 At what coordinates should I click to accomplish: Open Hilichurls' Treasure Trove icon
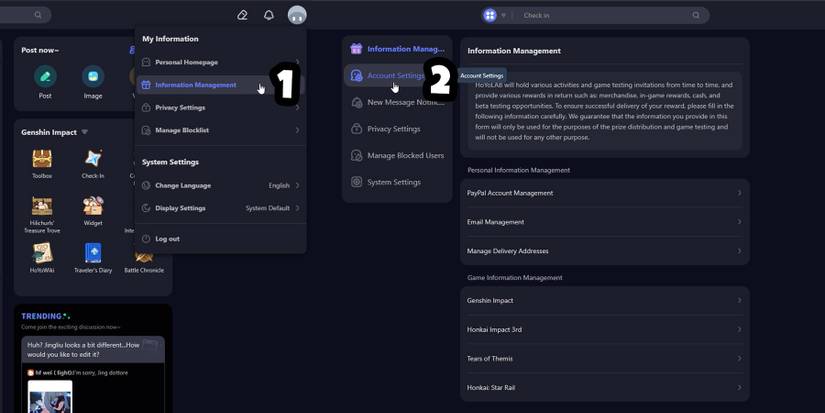pyautogui.click(x=42, y=207)
